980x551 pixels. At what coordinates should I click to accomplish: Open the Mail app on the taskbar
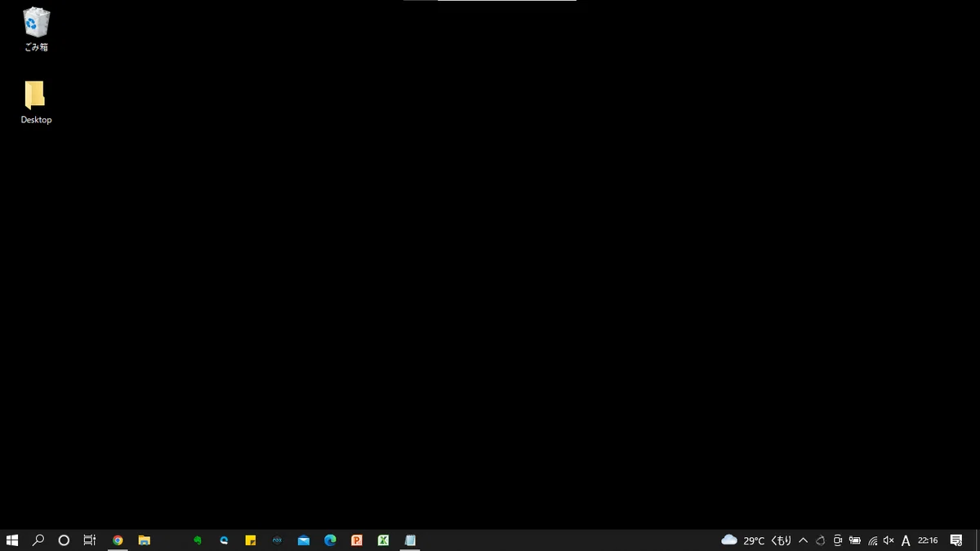pyautogui.click(x=304, y=540)
